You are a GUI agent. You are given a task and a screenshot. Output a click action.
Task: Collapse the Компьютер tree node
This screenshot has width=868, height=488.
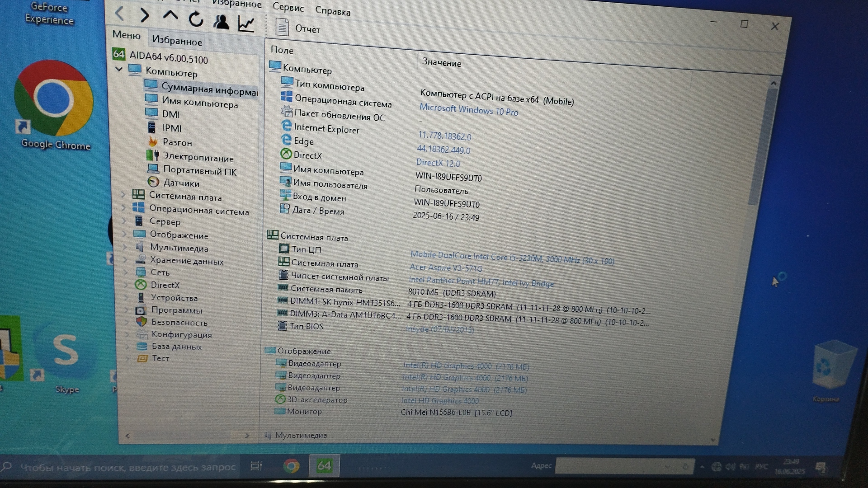(x=119, y=69)
